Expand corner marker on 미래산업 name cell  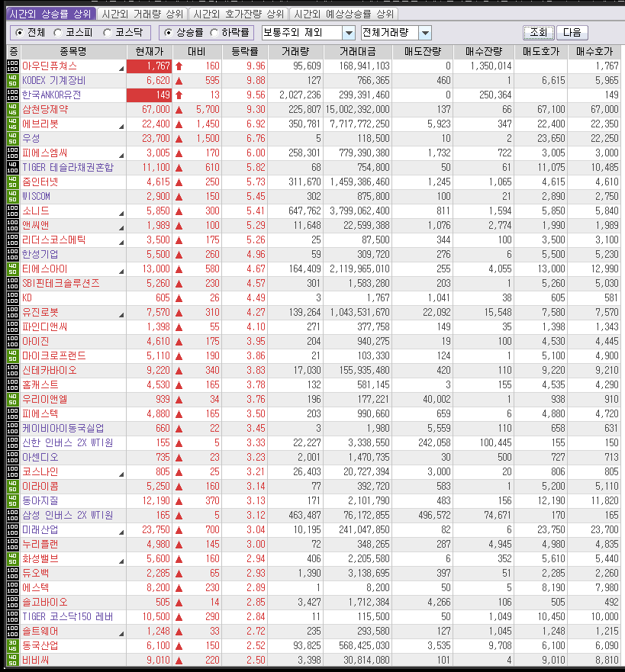[x=121, y=532]
